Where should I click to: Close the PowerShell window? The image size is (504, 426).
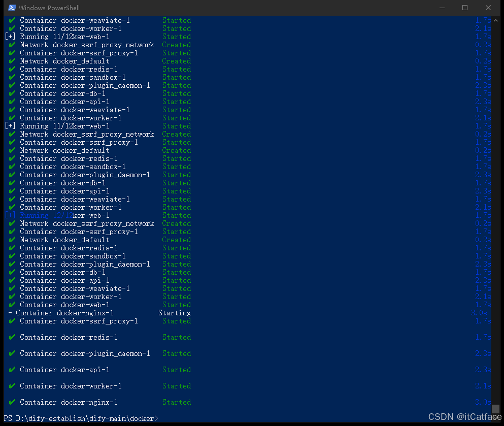pyautogui.click(x=488, y=8)
